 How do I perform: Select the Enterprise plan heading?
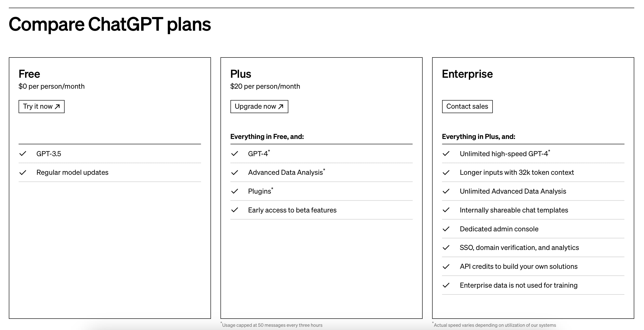[x=467, y=74]
